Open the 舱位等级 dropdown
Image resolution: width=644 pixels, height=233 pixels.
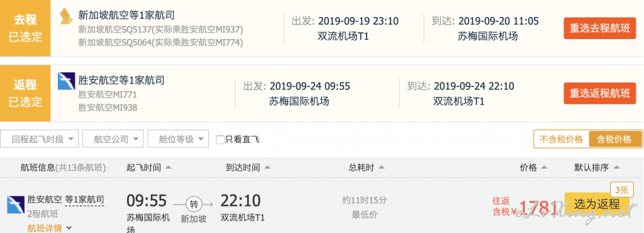pos(178,139)
